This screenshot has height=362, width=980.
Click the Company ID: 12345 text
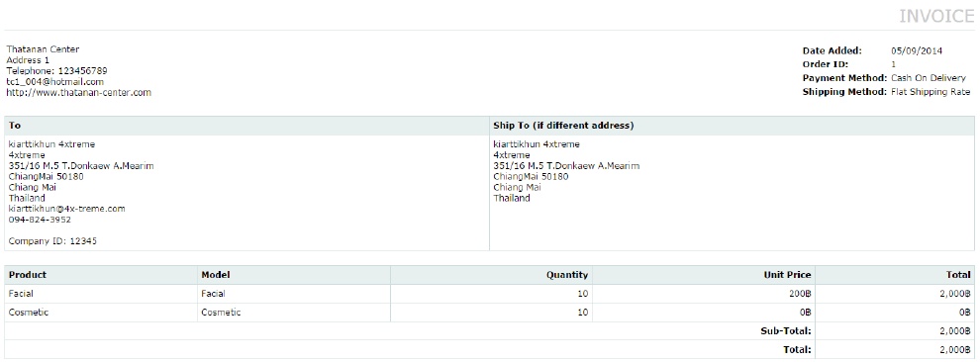pyautogui.click(x=52, y=241)
